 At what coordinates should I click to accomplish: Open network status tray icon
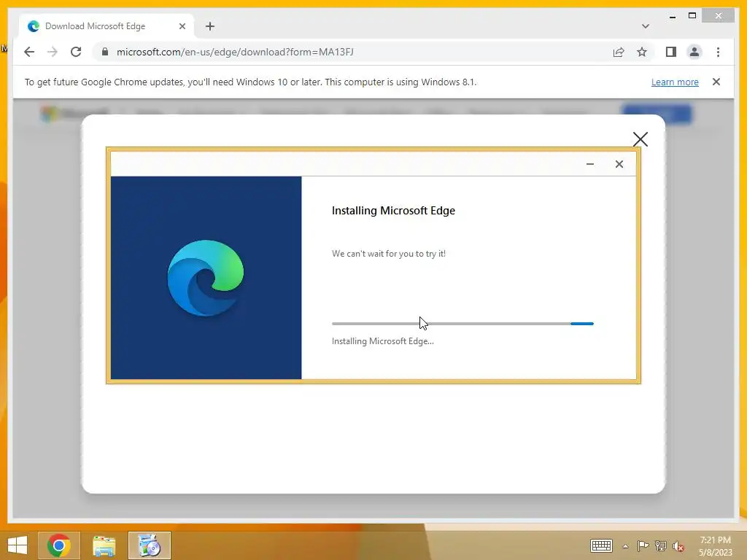(x=661, y=545)
